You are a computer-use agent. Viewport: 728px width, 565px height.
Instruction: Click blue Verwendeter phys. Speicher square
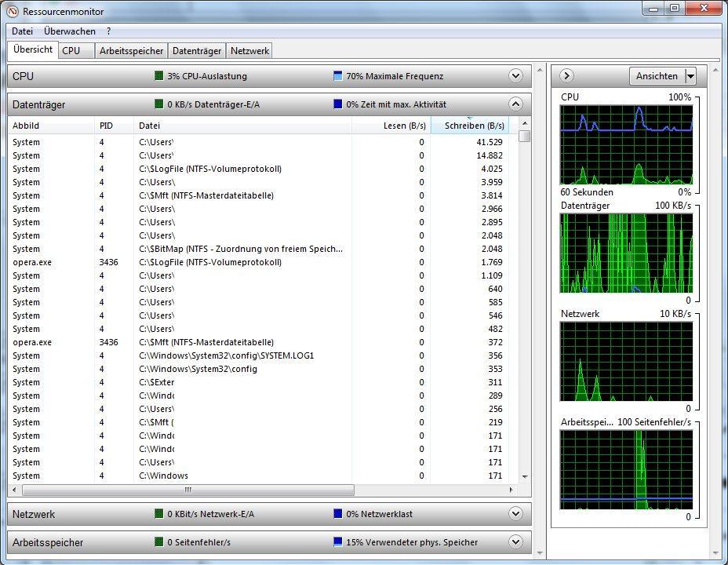[x=338, y=541]
